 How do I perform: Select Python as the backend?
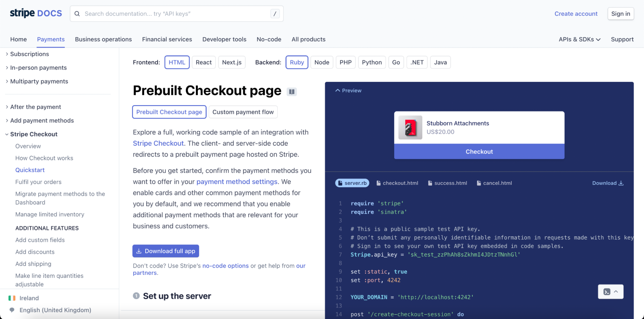pos(371,62)
